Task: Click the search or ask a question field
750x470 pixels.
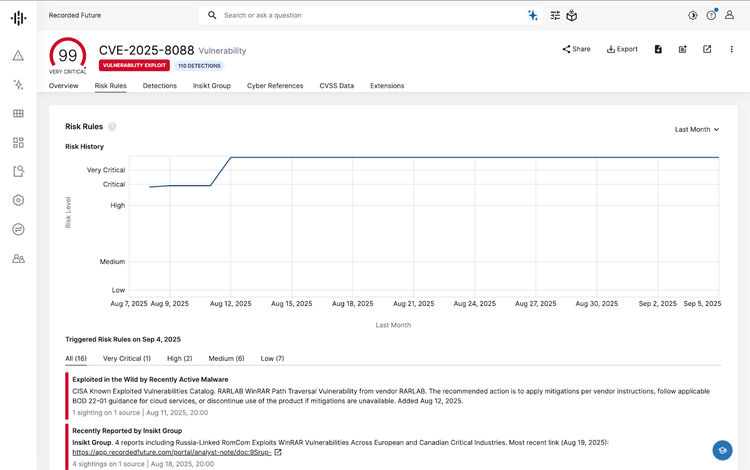Action: point(370,16)
